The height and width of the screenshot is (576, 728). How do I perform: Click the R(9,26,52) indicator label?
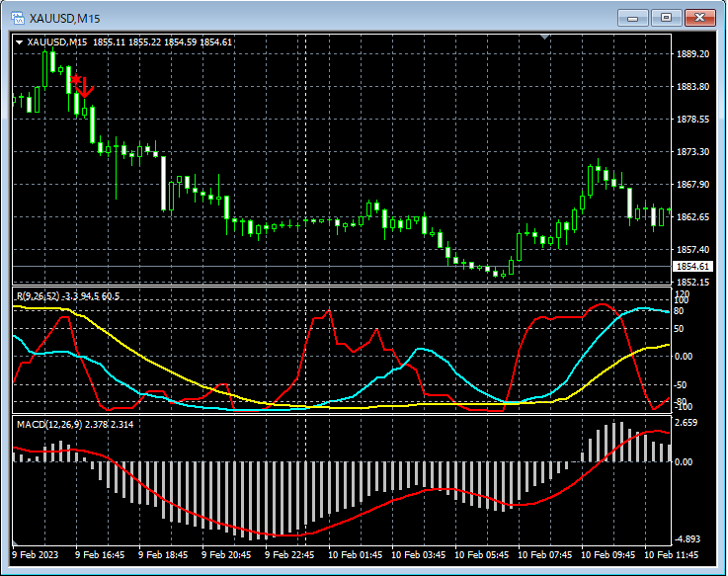coord(39,295)
